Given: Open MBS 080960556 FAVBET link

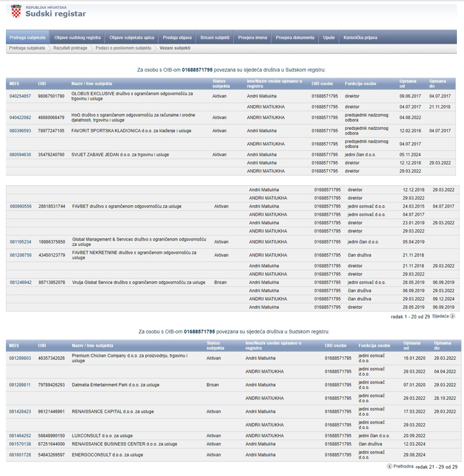Looking at the screenshot, I should [21, 206].
